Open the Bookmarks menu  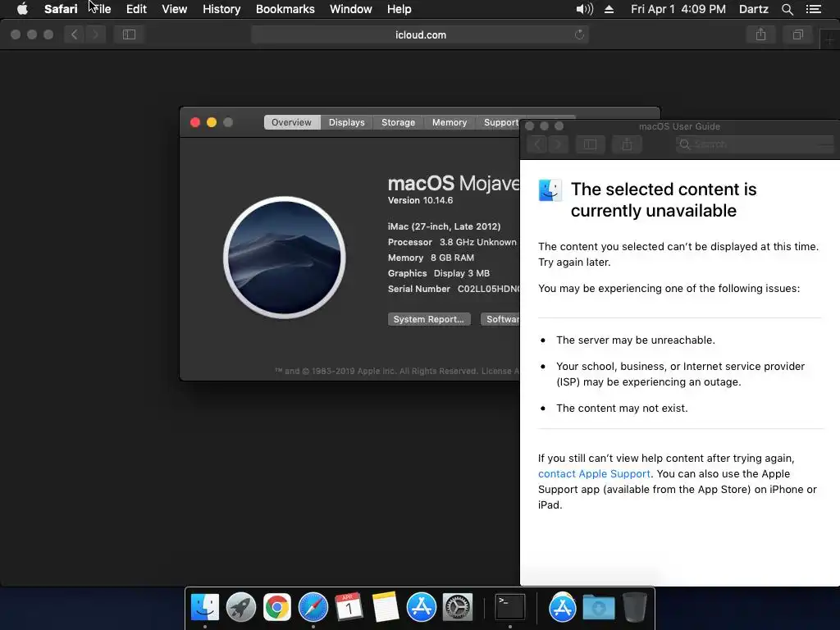[285, 9]
